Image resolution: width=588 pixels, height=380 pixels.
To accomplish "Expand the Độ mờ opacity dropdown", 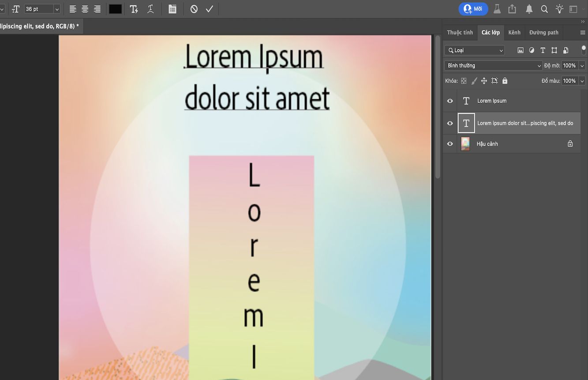I will [x=582, y=65].
